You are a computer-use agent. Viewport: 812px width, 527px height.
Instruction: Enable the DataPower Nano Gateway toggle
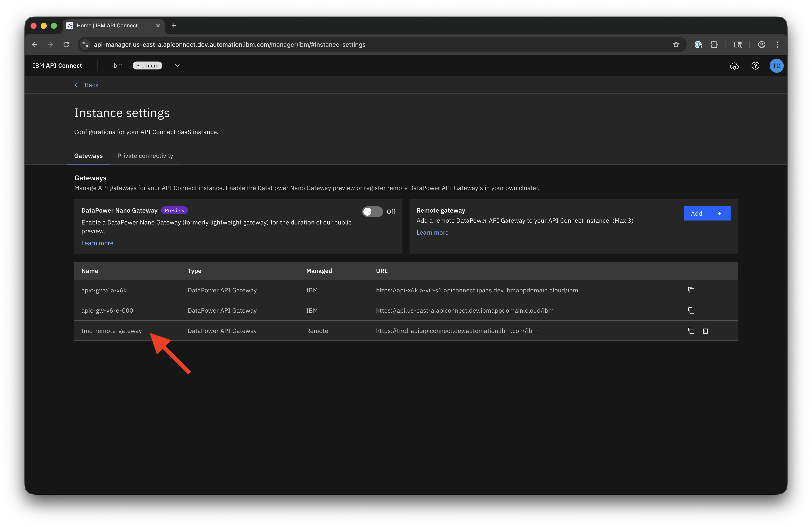[x=372, y=212]
